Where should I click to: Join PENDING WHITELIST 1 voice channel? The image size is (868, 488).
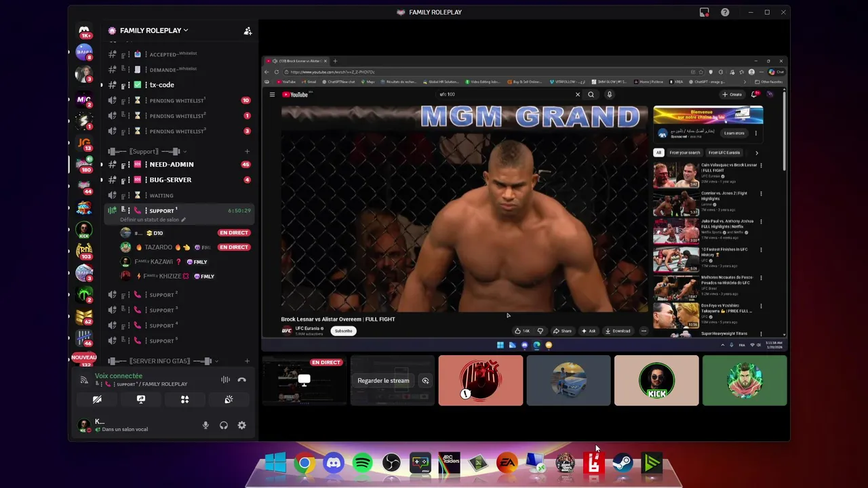point(179,100)
